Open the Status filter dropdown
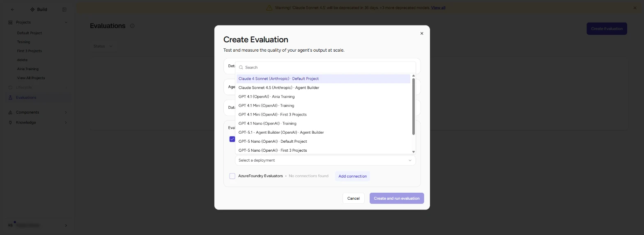The image size is (644, 235). tap(103, 46)
